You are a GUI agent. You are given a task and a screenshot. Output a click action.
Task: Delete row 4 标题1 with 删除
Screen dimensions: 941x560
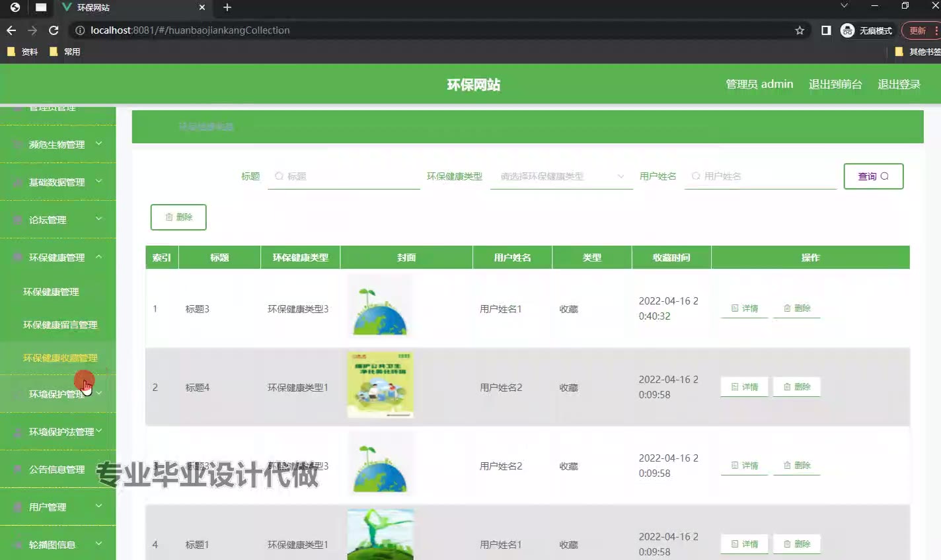(797, 544)
